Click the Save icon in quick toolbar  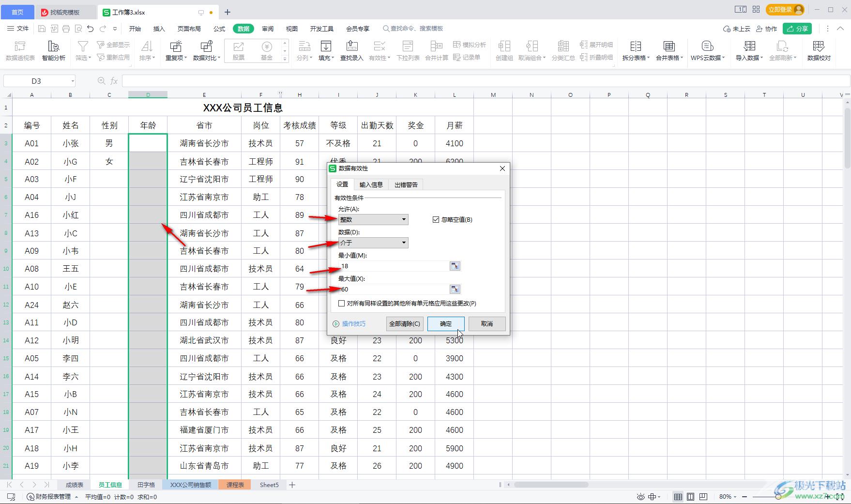tap(42, 29)
